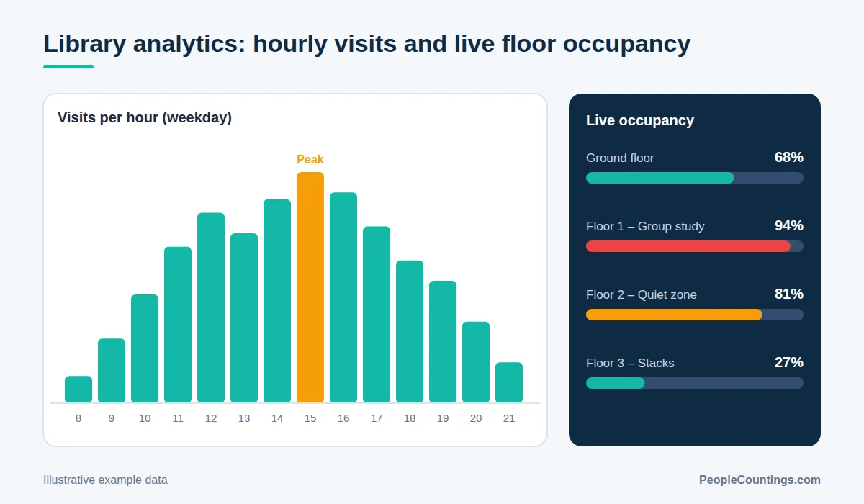Open the PeopleCountings.com link
This screenshot has height=504, width=864.
point(760,480)
